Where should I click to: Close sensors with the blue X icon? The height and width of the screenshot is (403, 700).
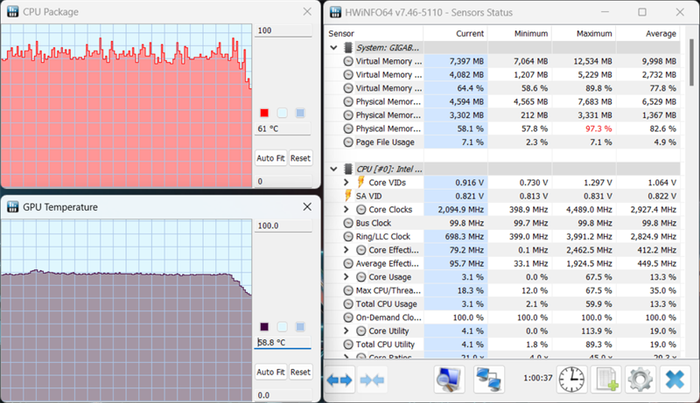point(674,380)
